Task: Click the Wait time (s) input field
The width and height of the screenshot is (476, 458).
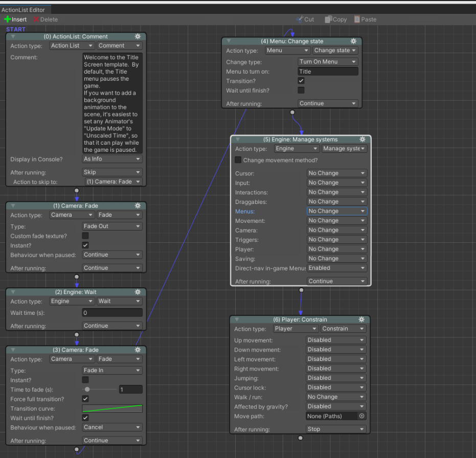Action: coord(112,313)
